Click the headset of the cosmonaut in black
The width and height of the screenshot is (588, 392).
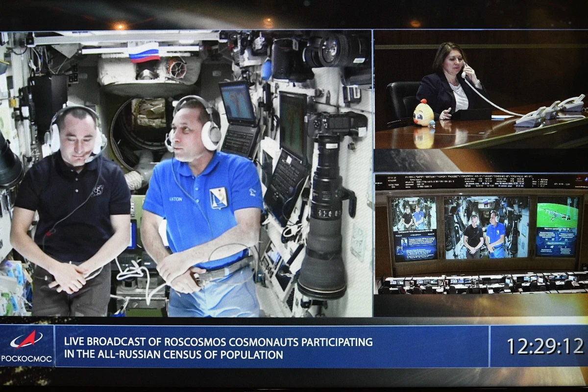click(x=53, y=137)
